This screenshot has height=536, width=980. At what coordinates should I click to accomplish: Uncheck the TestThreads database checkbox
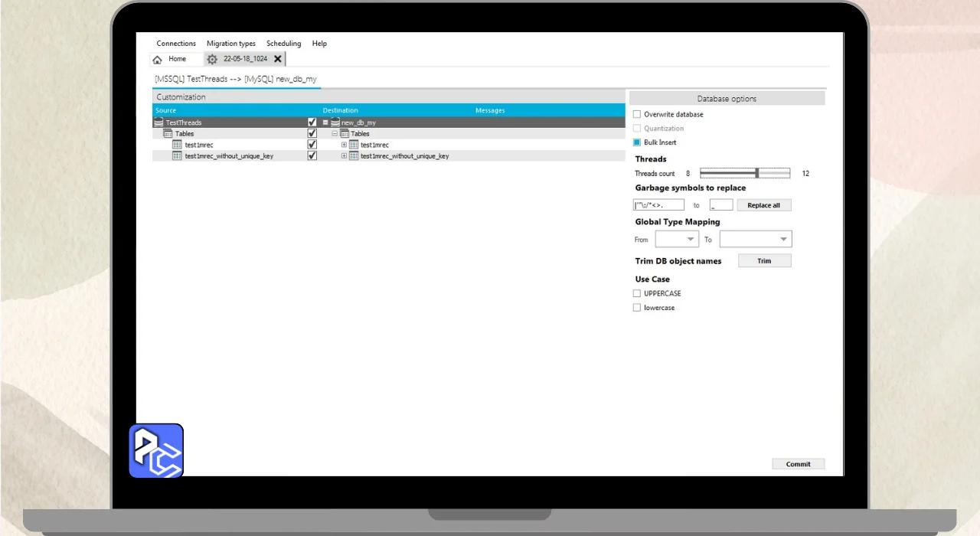click(312, 123)
